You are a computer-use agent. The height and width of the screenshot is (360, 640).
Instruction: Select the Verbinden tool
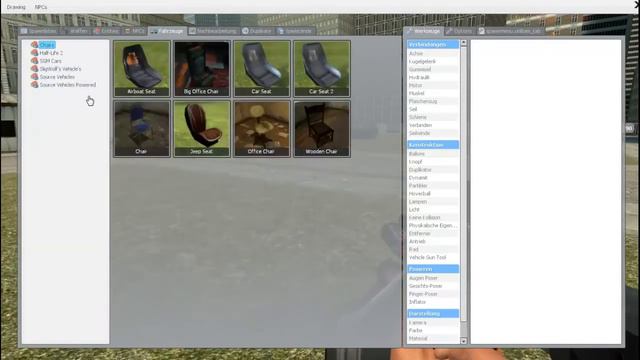[x=433, y=125]
